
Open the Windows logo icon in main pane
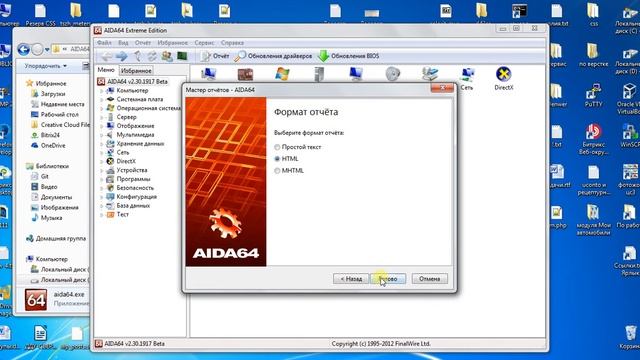point(282,74)
